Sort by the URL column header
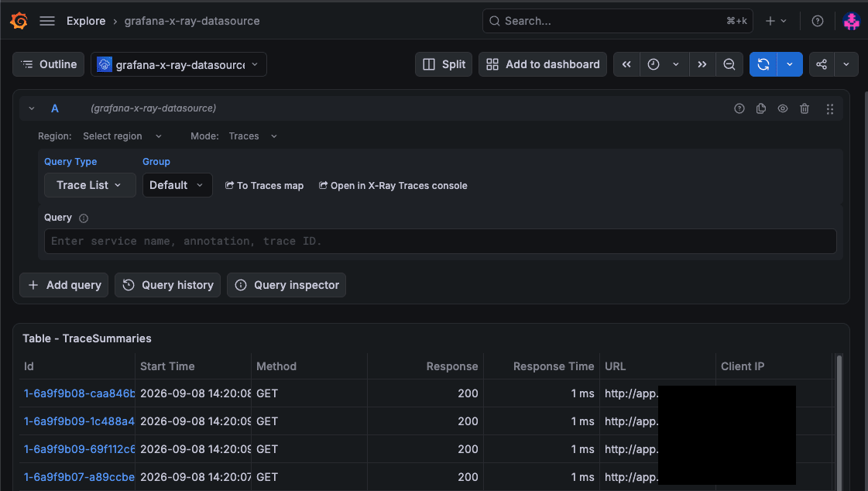Viewport: 868px width, 491px height. (x=615, y=366)
